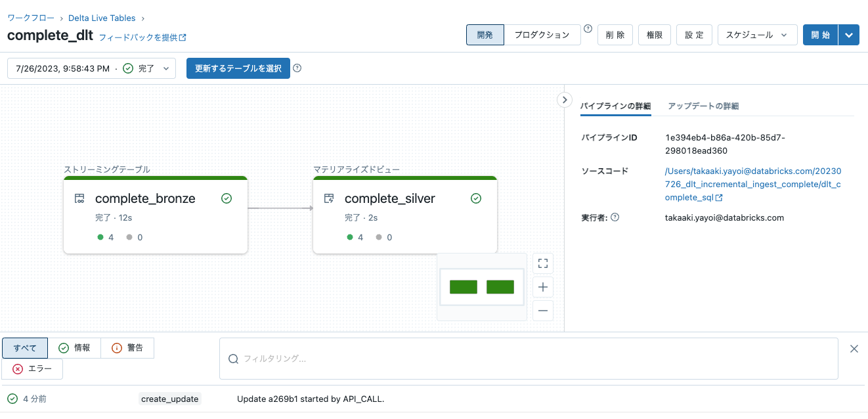This screenshot has height=419, width=868.
Task: Open help next to the プロダクション button
Action: (x=587, y=28)
